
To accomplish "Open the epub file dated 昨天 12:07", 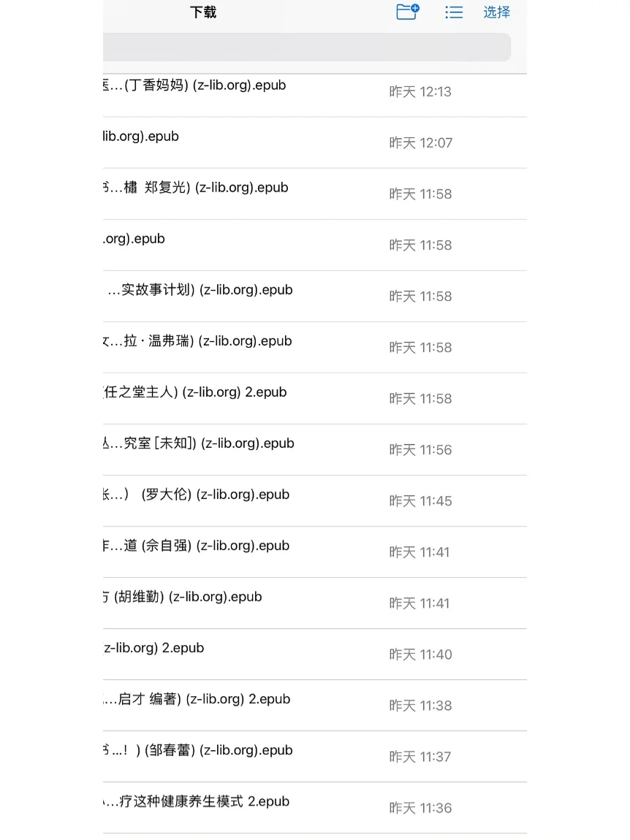I will (x=315, y=142).
